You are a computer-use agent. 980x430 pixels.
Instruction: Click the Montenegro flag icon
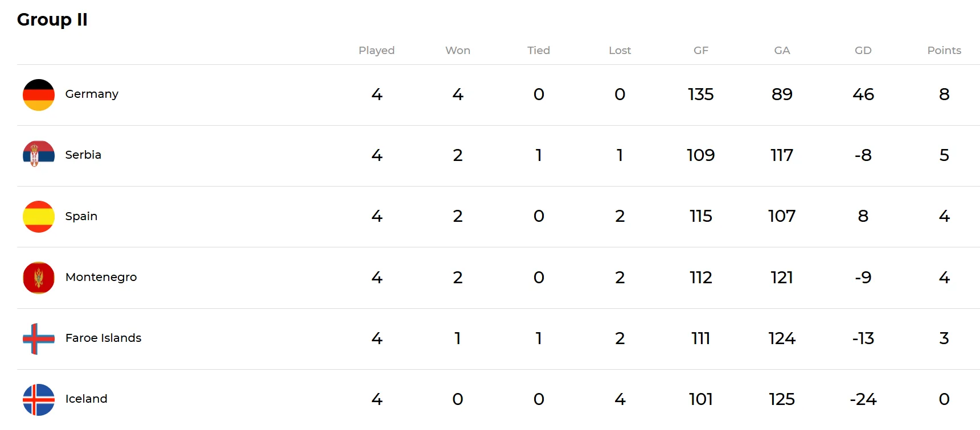39,278
